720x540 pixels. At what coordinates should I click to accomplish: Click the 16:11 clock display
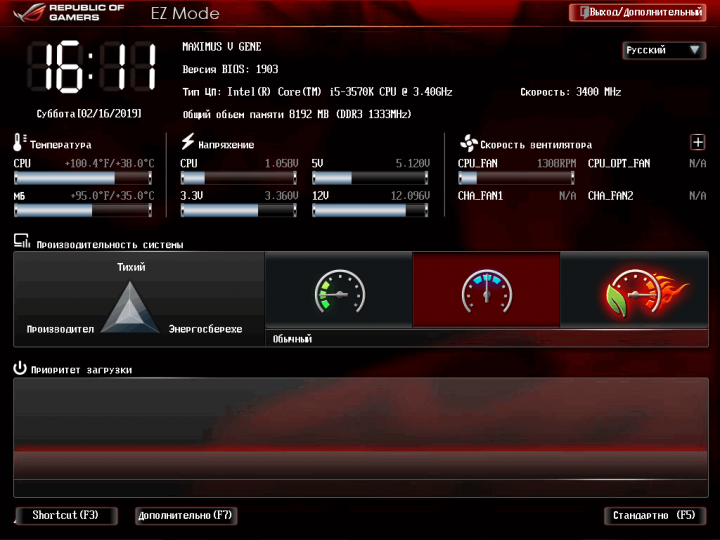coord(91,67)
